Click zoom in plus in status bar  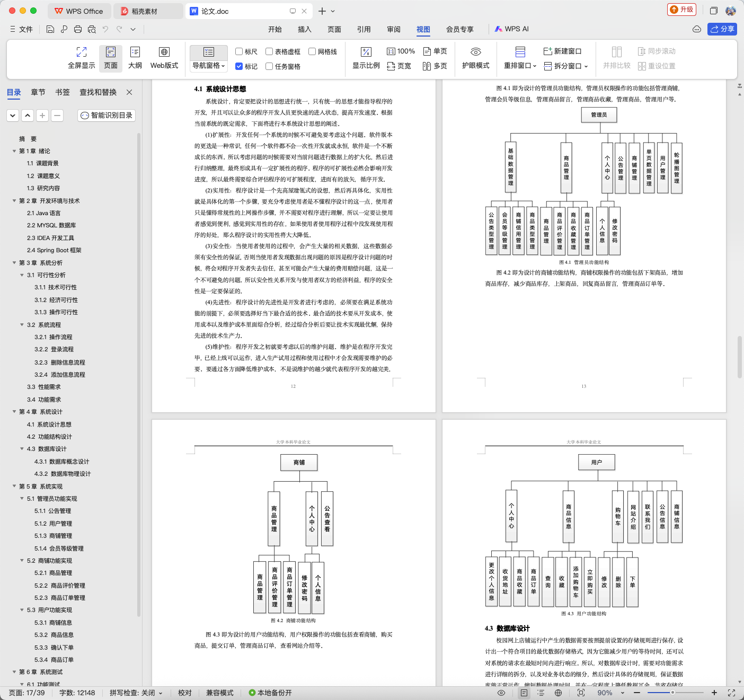pyautogui.click(x=714, y=693)
